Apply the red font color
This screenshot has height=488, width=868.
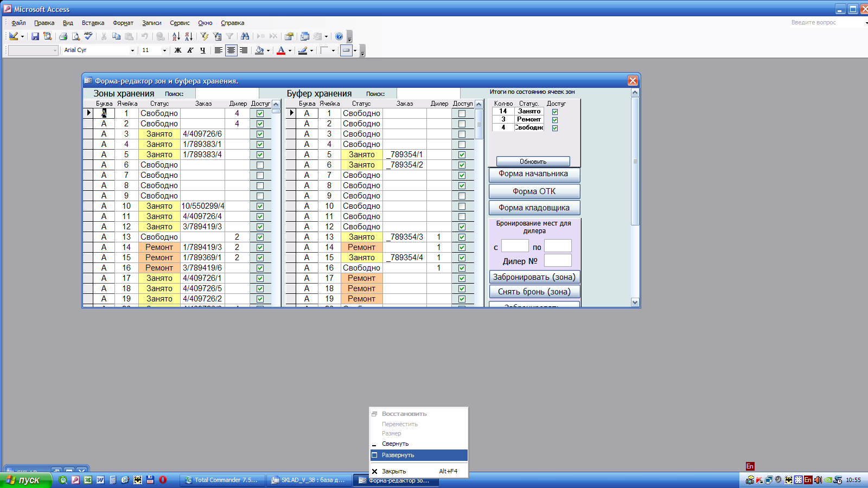pos(281,50)
